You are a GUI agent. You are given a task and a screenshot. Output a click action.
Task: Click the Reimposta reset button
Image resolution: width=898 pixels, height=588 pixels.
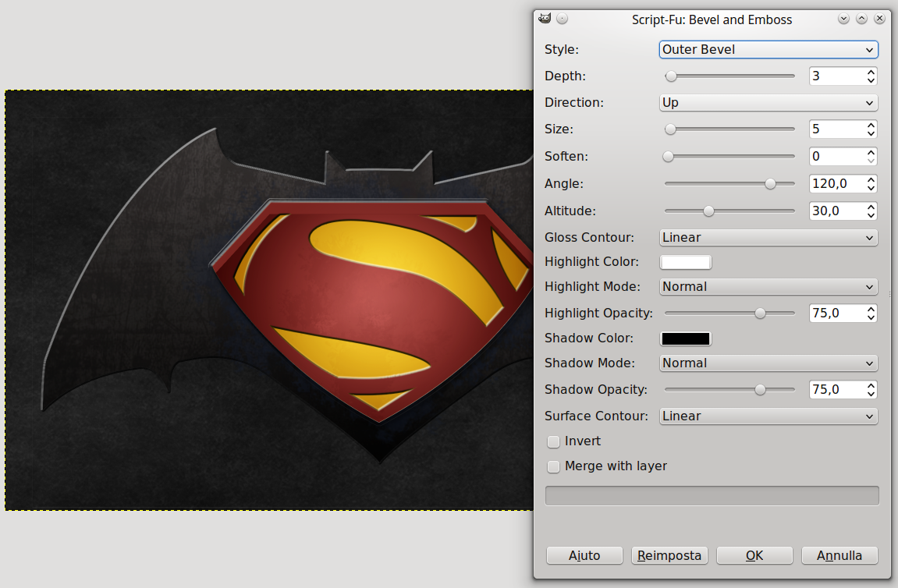(669, 555)
